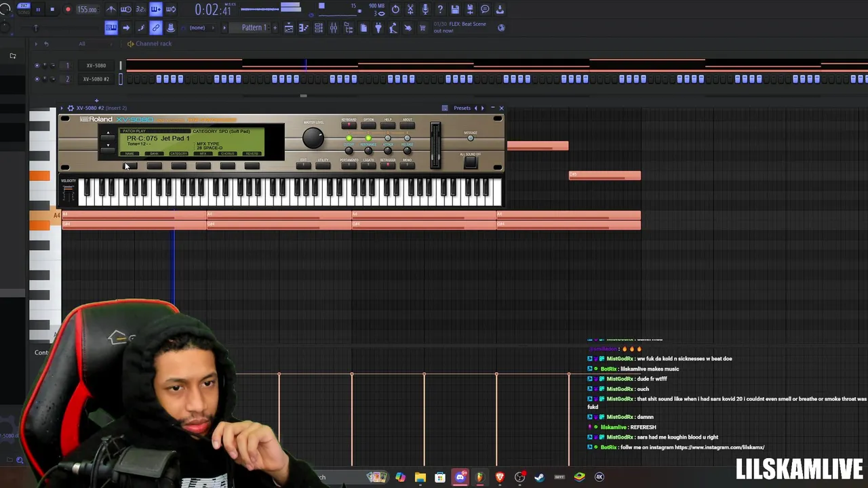Select next preset right arrow

pos(483,108)
